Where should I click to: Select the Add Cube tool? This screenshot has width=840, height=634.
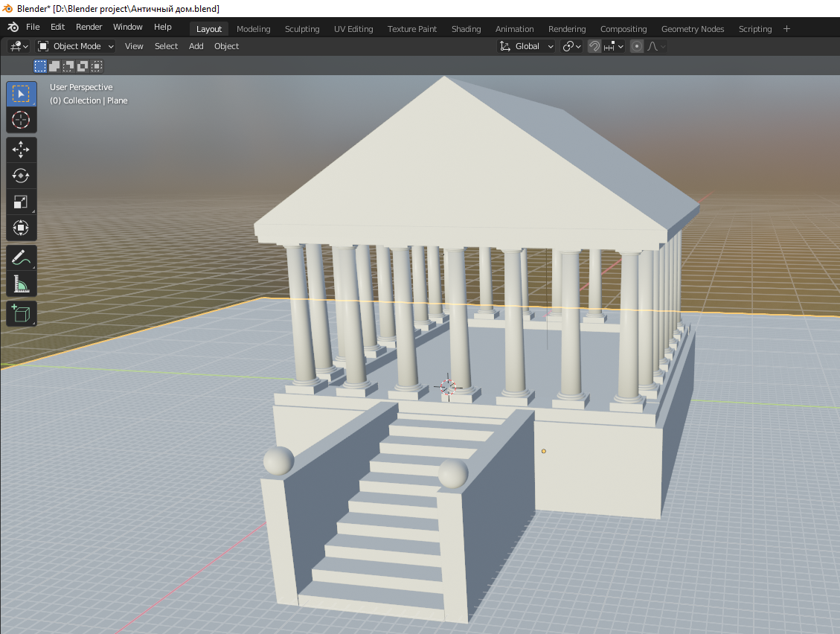click(x=21, y=313)
